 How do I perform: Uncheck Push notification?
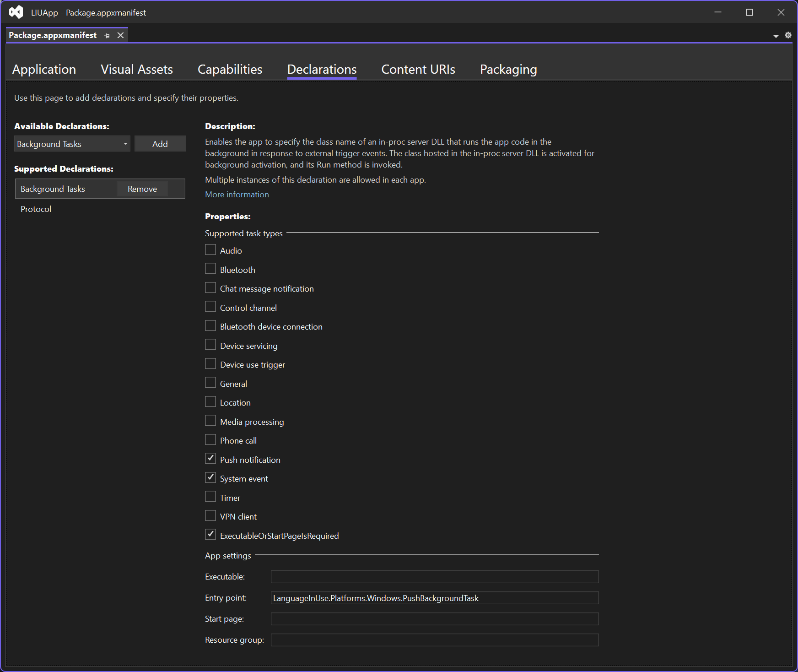(x=210, y=459)
